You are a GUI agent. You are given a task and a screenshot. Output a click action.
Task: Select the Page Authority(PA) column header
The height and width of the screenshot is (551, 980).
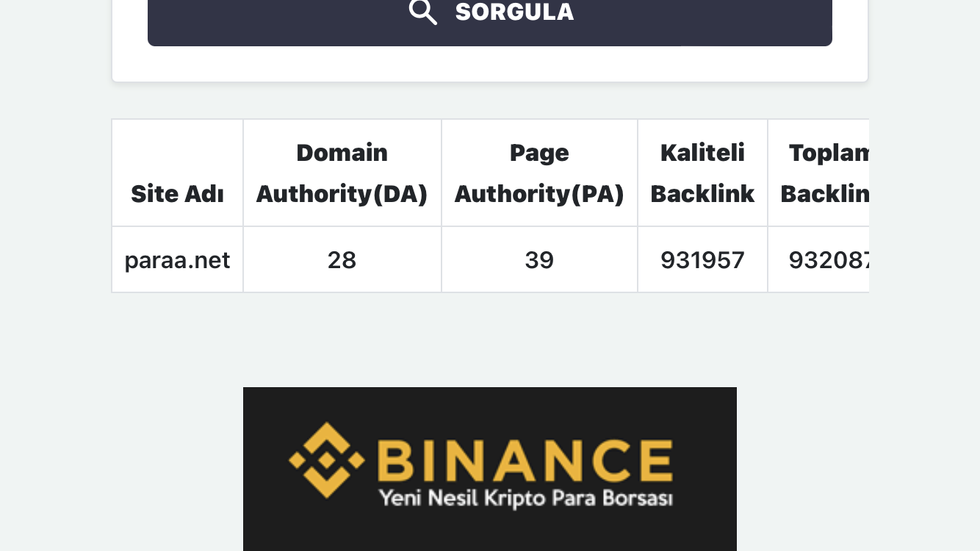539,173
